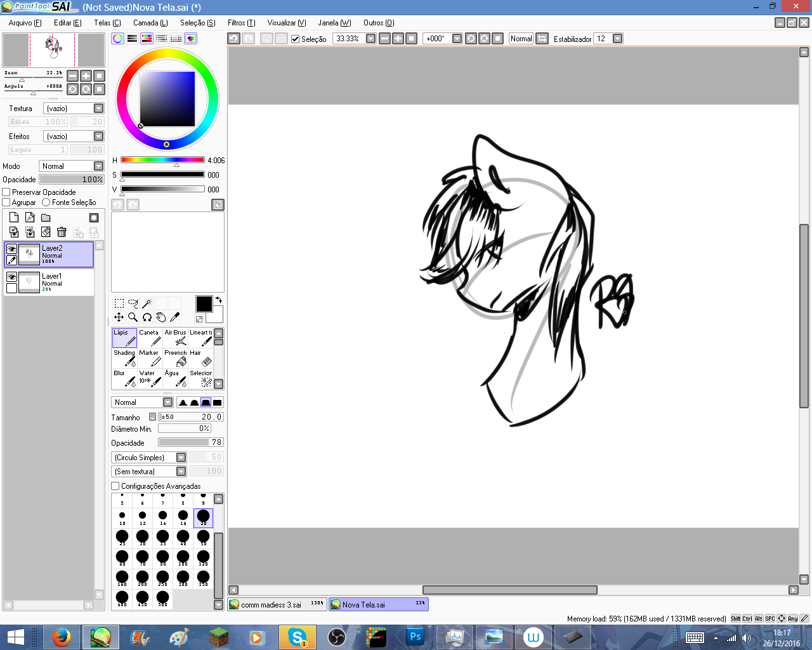Open the Textura dropdown
The height and width of the screenshot is (650, 812).
(x=74, y=109)
